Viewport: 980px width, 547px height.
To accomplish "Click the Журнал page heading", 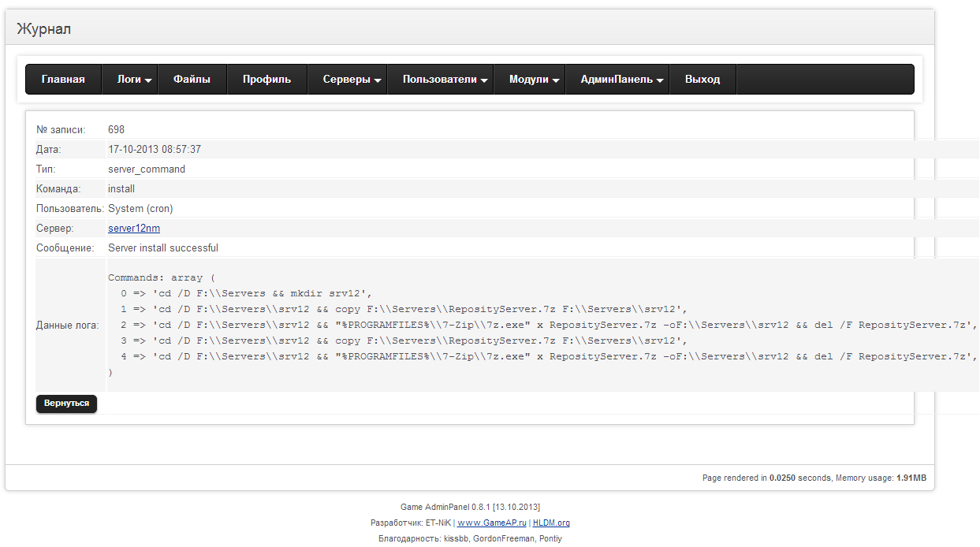I will (x=44, y=29).
